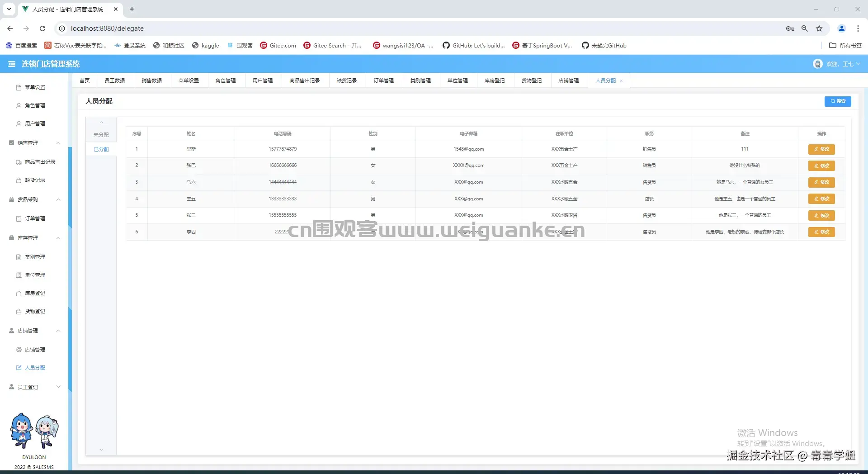Open the GitHub: Let's build bookmark
This screenshot has width=868, height=474.
pyautogui.click(x=474, y=45)
